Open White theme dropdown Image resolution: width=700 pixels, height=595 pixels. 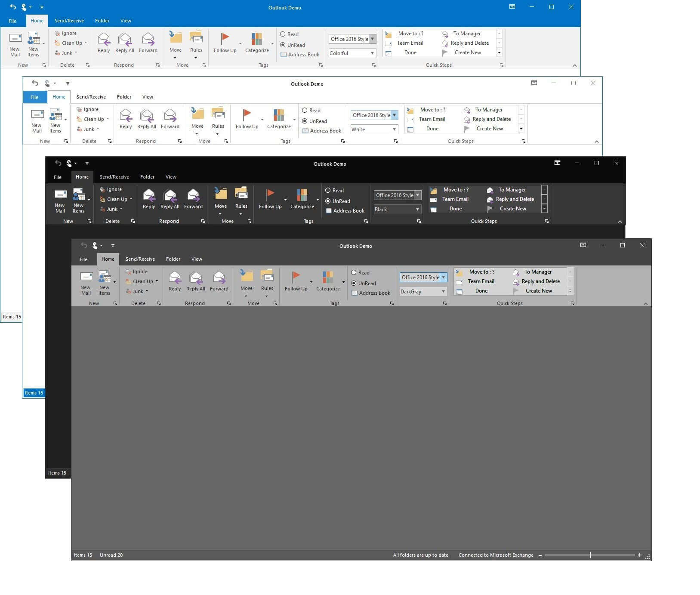[x=394, y=129]
